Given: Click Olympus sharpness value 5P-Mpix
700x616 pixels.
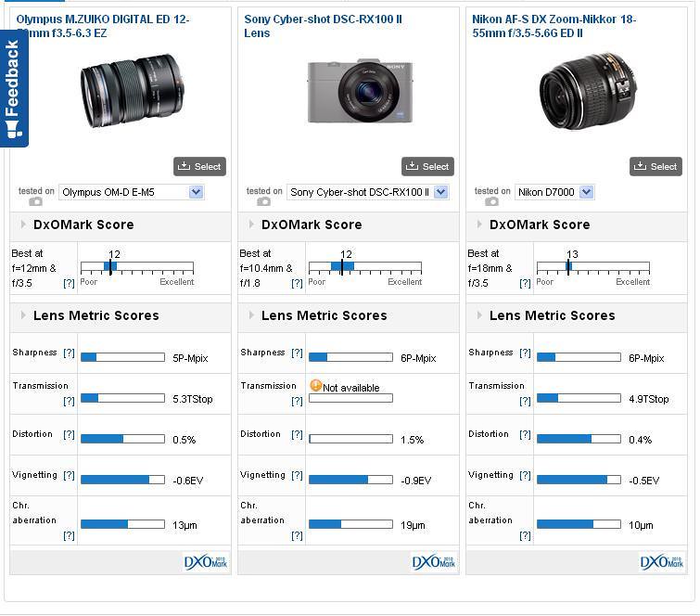Looking at the screenshot, I should coord(191,358).
